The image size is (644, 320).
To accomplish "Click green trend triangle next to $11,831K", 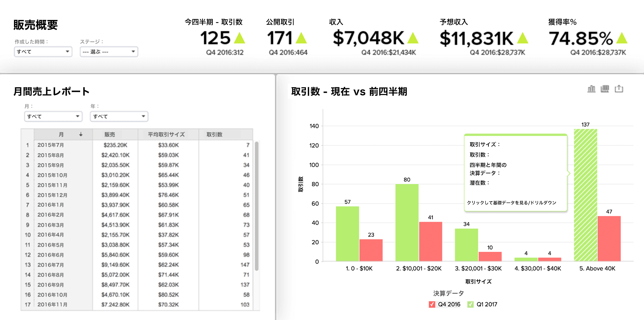I will (x=522, y=38).
